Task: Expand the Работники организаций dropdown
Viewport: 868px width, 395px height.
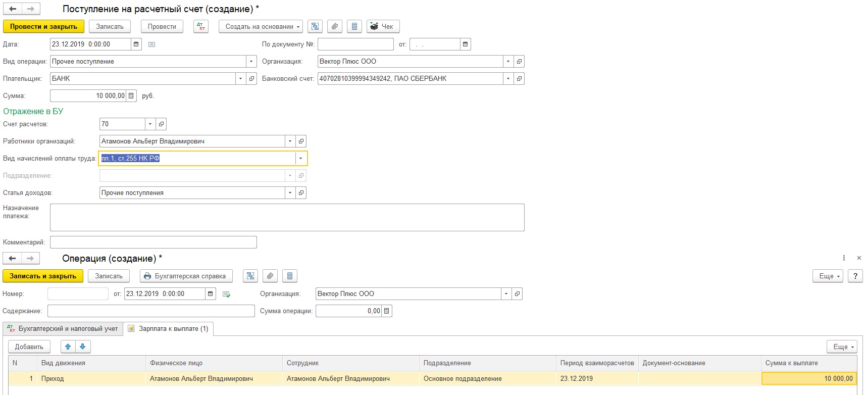Action: [x=290, y=141]
